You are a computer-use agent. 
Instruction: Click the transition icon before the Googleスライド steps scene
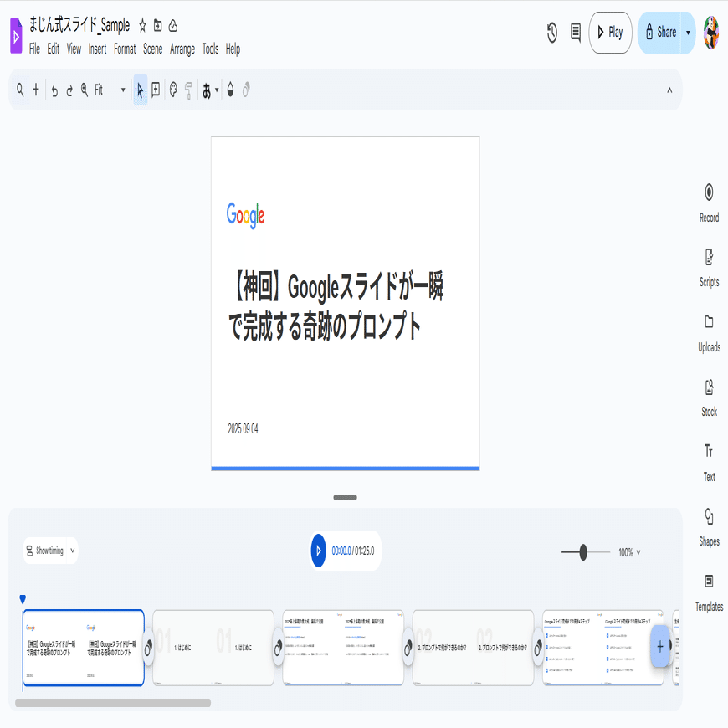click(x=539, y=648)
